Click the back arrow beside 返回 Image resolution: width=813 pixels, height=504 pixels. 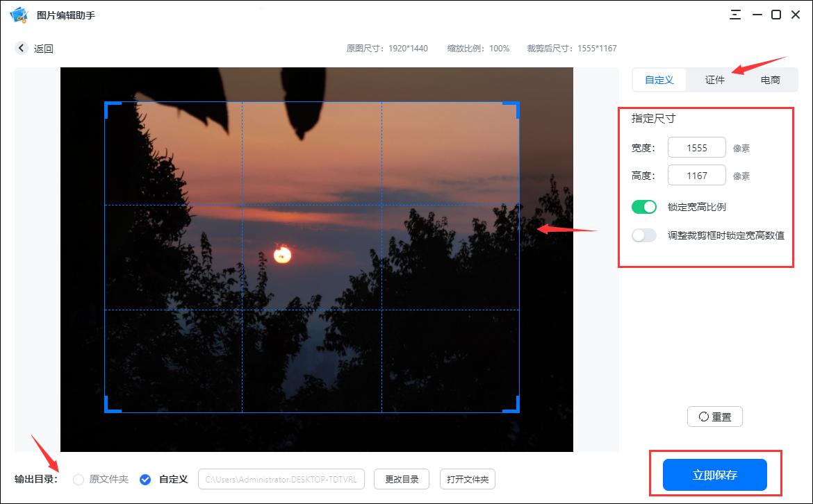coord(21,48)
